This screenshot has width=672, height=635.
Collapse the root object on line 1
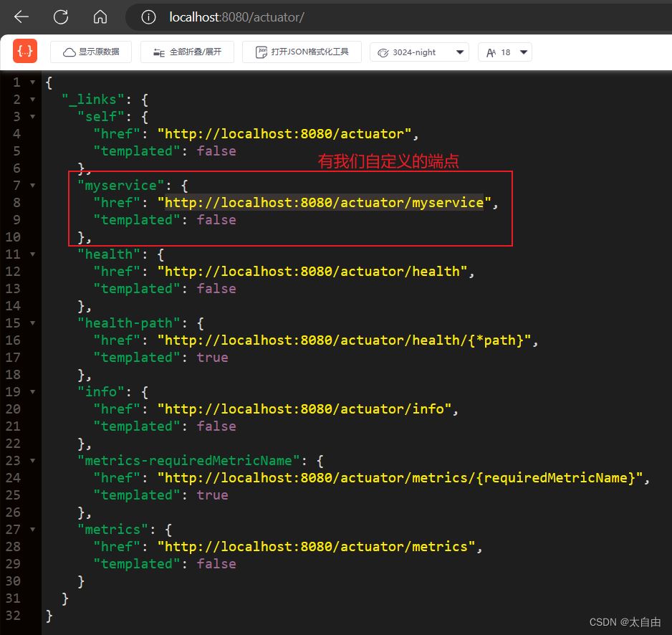pyautogui.click(x=32, y=82)
